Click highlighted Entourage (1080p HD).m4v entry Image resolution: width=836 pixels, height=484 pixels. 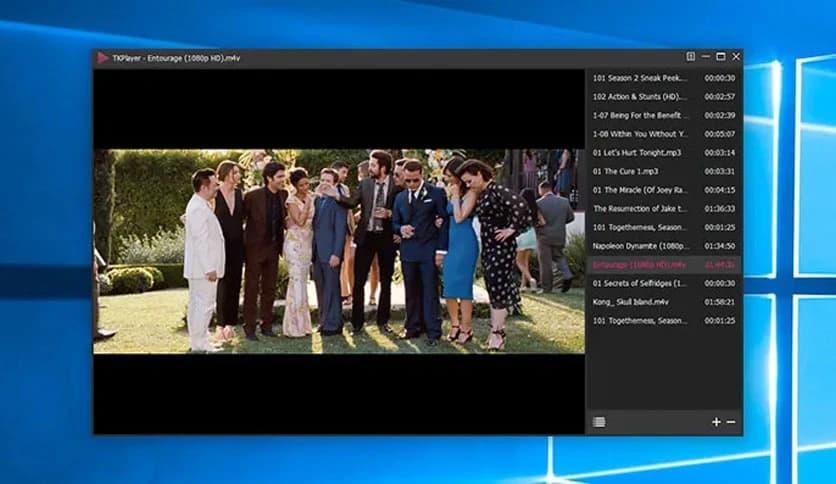640,265
